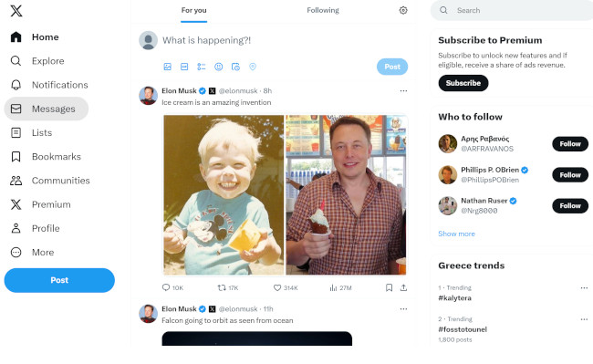Click the Subscribe button for Premium
This screenshot has width=593, height=364.
coord(463,83)
